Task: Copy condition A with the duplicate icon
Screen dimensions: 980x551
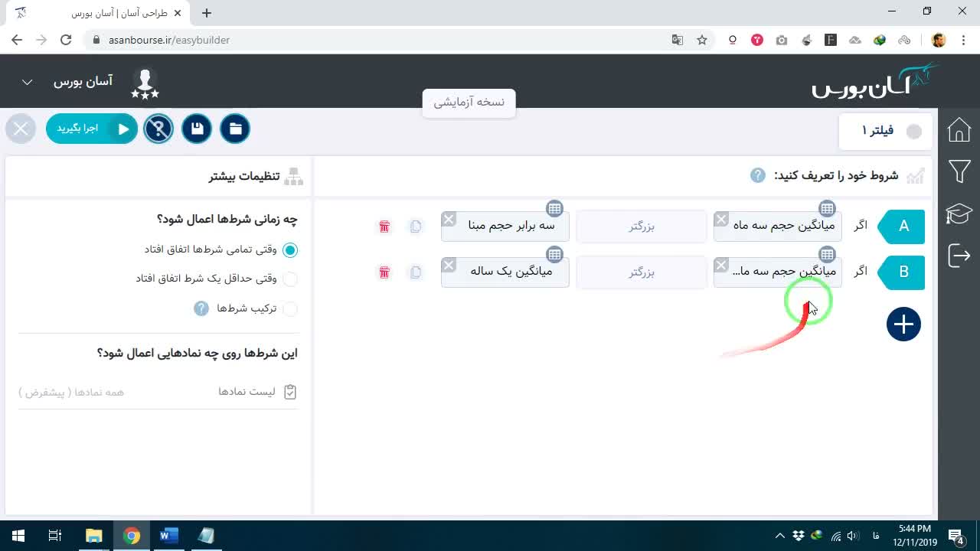Action: (416, 227)
